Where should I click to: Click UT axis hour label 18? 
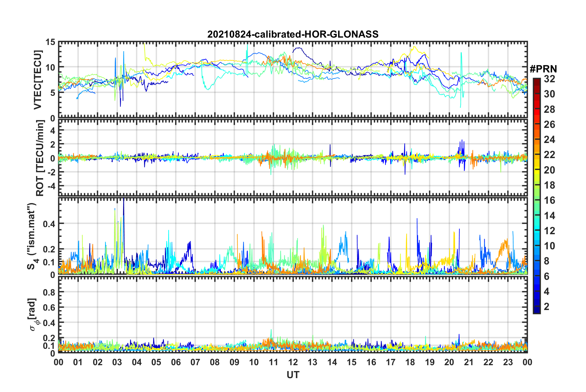410,362
